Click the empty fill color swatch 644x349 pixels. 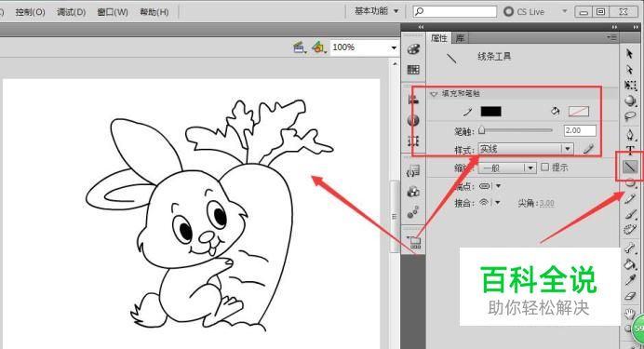tap(578, 112)
